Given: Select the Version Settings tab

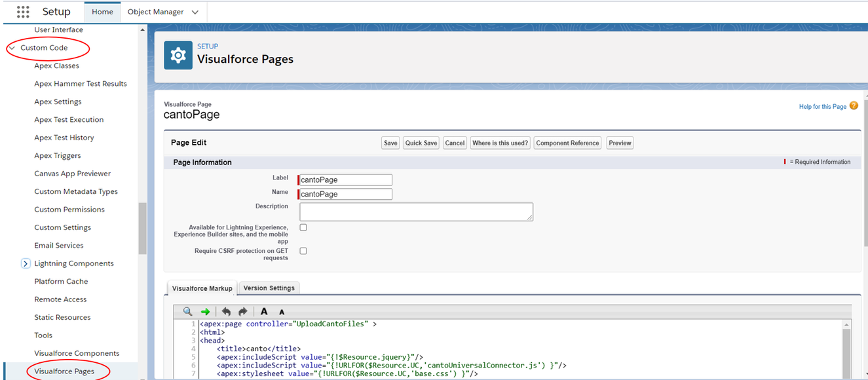Looking at the screenshot, I should point(269,288).
